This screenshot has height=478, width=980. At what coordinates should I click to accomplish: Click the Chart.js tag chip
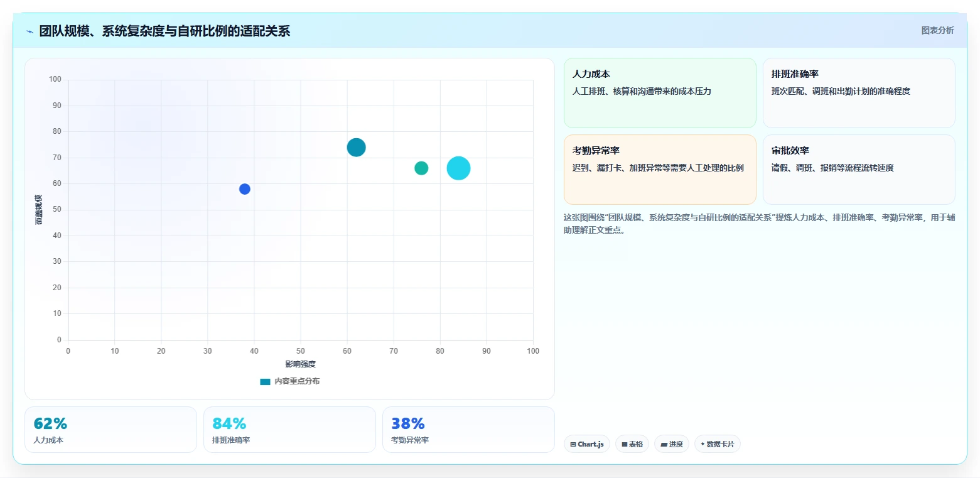587,444
